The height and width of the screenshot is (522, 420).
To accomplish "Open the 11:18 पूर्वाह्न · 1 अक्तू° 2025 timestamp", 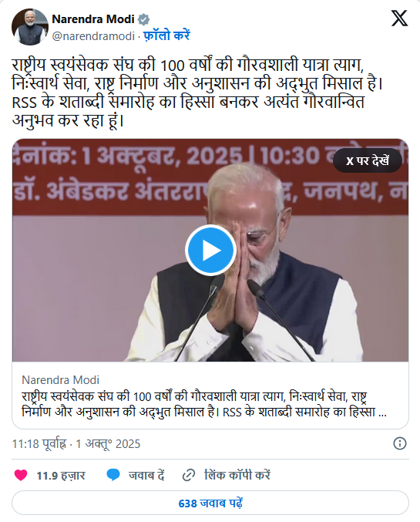I will (76, 444).
